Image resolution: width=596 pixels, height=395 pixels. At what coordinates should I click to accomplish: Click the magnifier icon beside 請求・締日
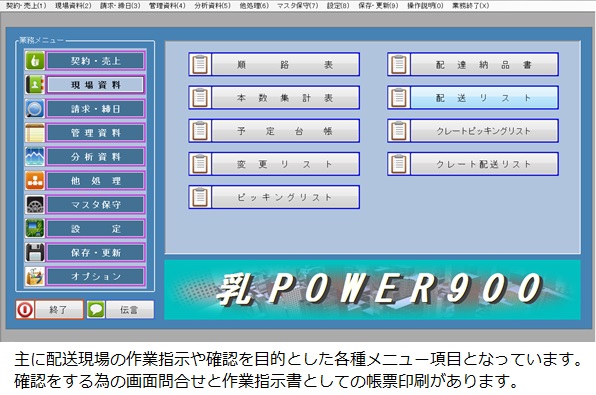pyautogui.click(x=35, y=109)
